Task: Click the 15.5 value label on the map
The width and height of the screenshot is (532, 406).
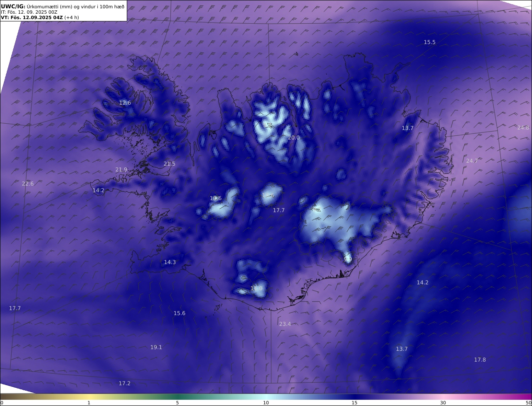Action: coord(429,42)
